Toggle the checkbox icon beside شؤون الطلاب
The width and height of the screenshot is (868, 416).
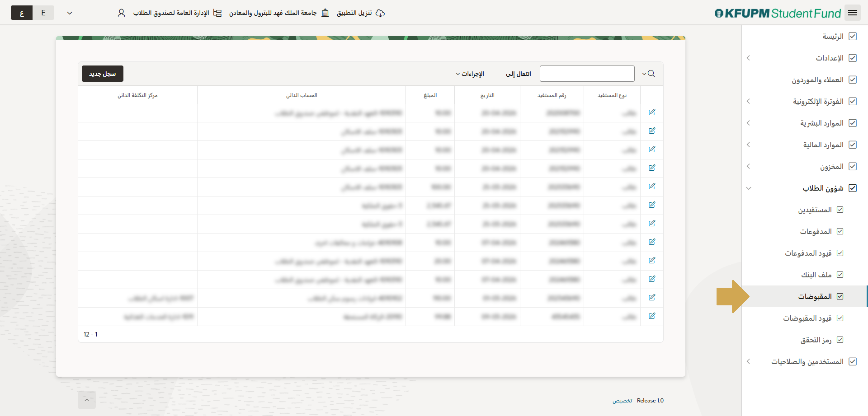click(x=853, y=188)
